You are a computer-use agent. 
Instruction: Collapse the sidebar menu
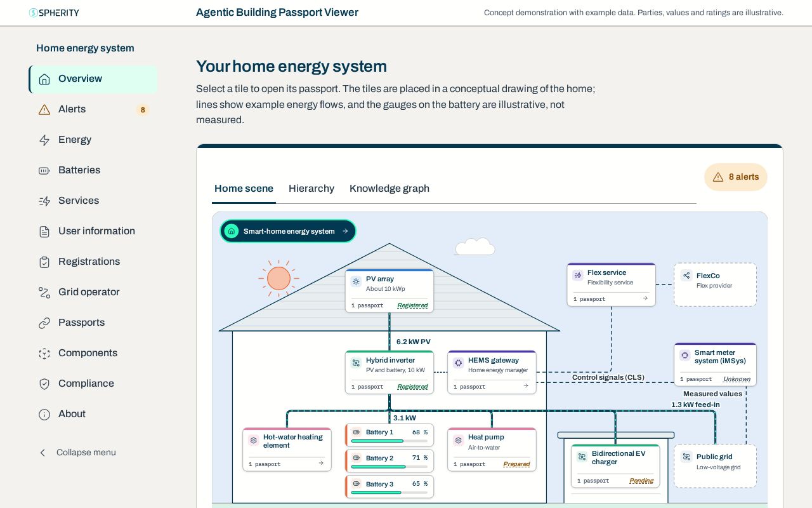click(x=77, y=453)
